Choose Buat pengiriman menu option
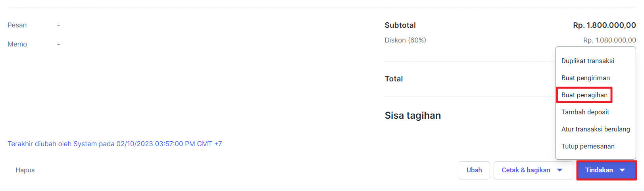Screen dimensions: 644x191 [585, 78]
